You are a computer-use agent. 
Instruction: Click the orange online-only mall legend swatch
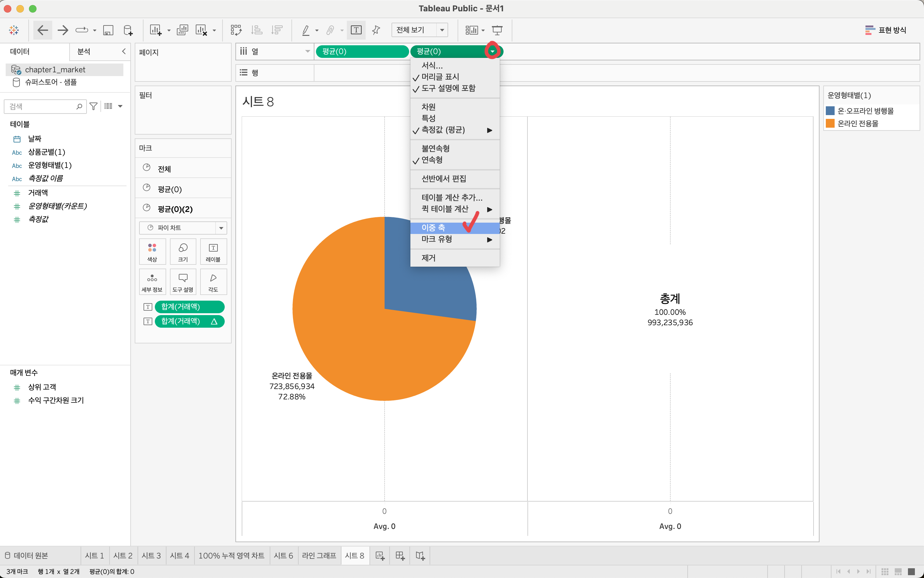click(830, 124)
